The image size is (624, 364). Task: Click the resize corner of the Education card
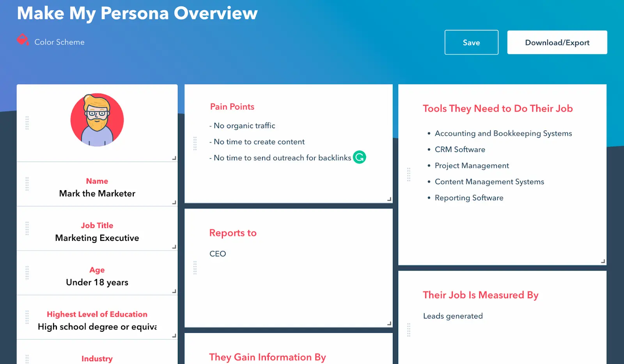pyautogui.click(x=174, y=336)
